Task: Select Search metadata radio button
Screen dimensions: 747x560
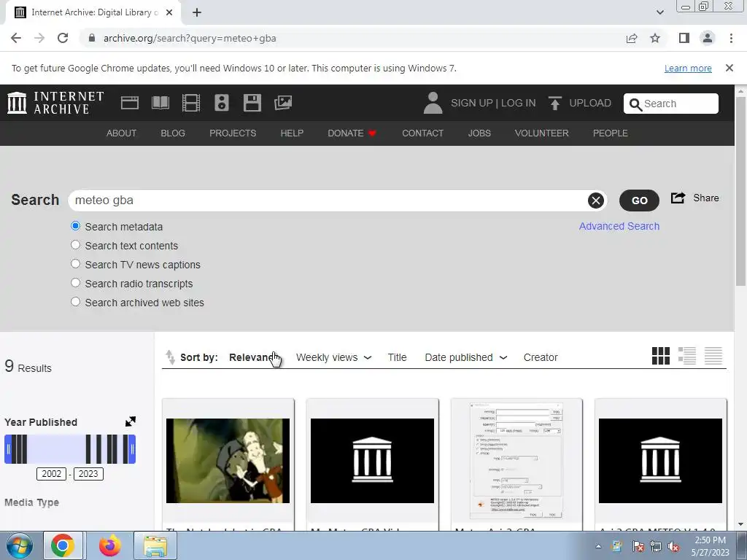Action: tap(75, 226)
